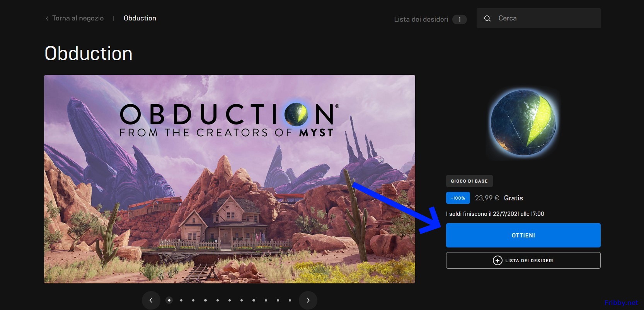Select the fourth carousel dot
The image size is (644, 310).
click(205, 300)
